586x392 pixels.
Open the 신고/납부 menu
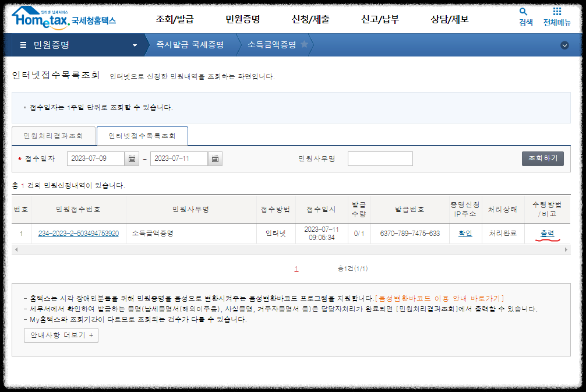point(379,19)
